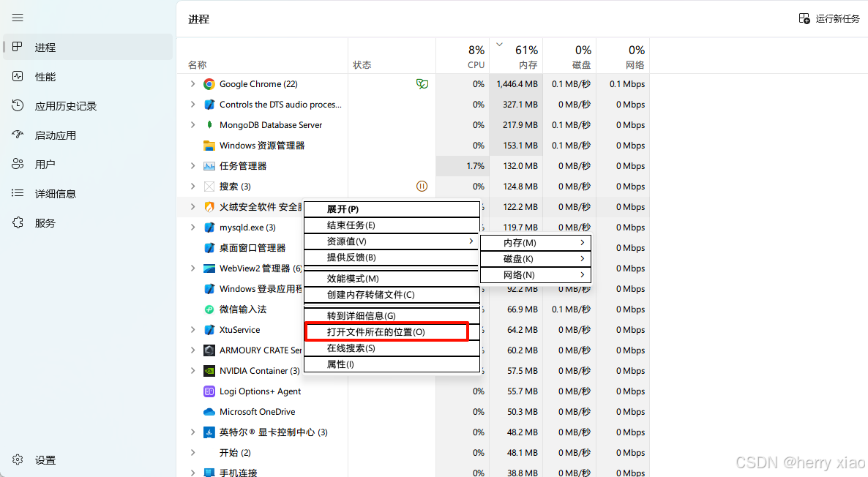Choose 展开(P) in the context menu
Viewport: 868px width, 477px height.
(392, 209)
